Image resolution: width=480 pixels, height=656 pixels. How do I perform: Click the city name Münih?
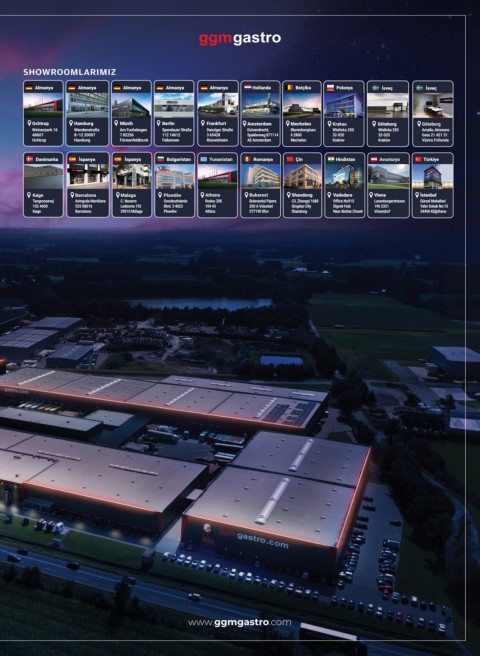point(126,123)
